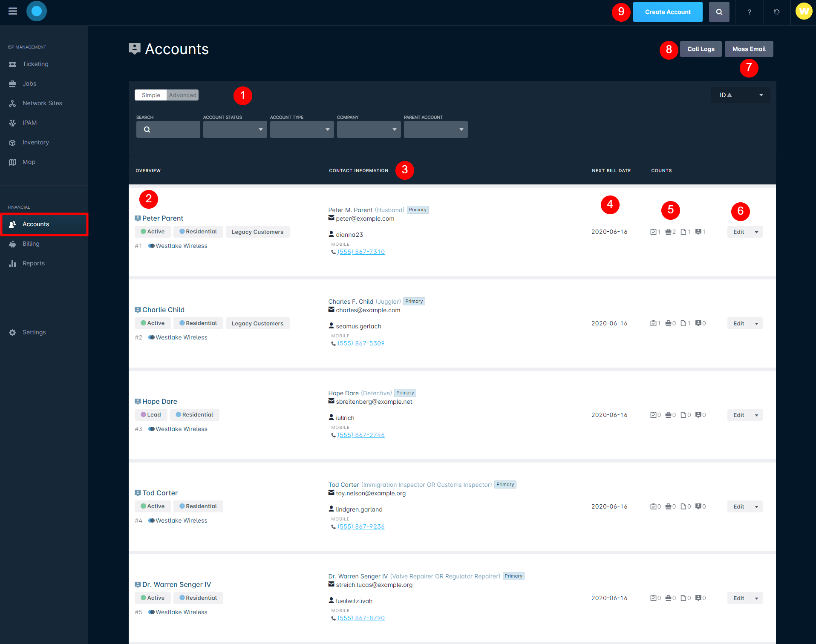The image size is (816, 644).
Task: Click the email envelope icon for peter@example.com
Action: click(x=331, y=218)
